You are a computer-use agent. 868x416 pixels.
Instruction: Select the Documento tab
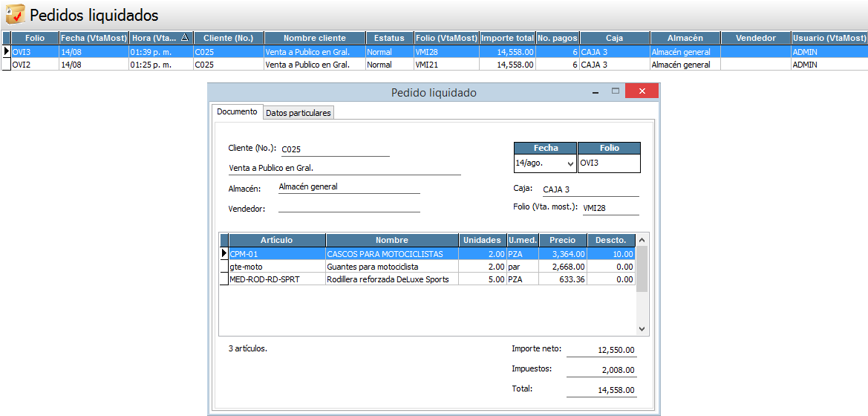pos(237,111)
